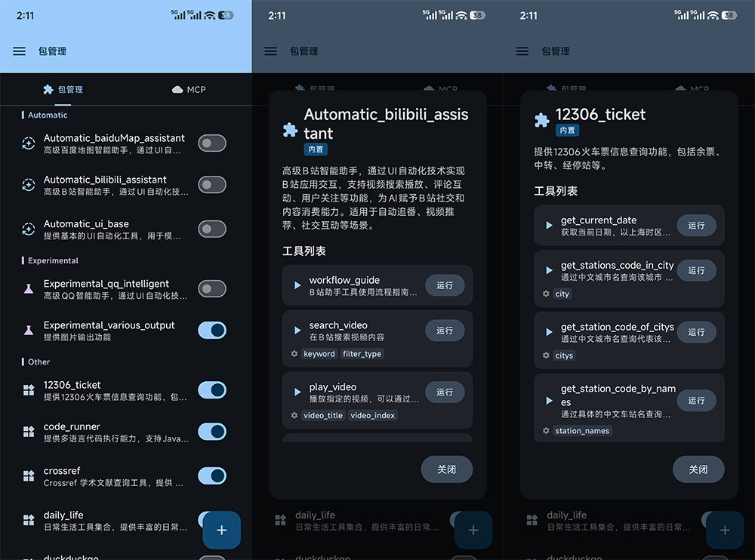Switch to the MCP tab

[188, 89]
